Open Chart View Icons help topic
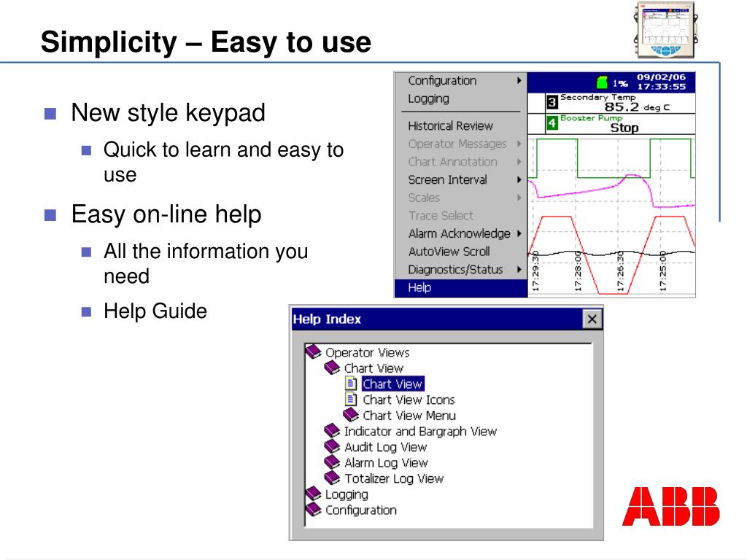The height and width of the screenshot is (560, 747). [409, 400]
